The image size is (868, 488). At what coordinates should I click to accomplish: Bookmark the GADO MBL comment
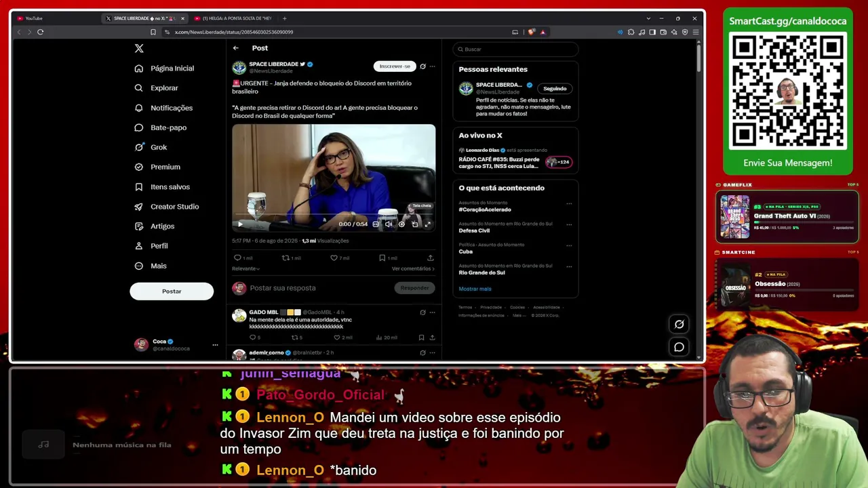[x=421, y=338]
